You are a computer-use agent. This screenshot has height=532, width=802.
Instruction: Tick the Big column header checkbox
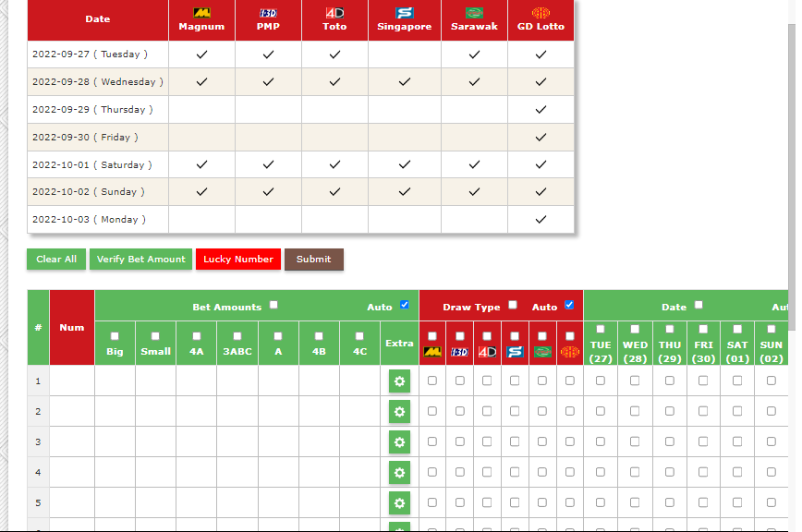(x=115, y=336)
